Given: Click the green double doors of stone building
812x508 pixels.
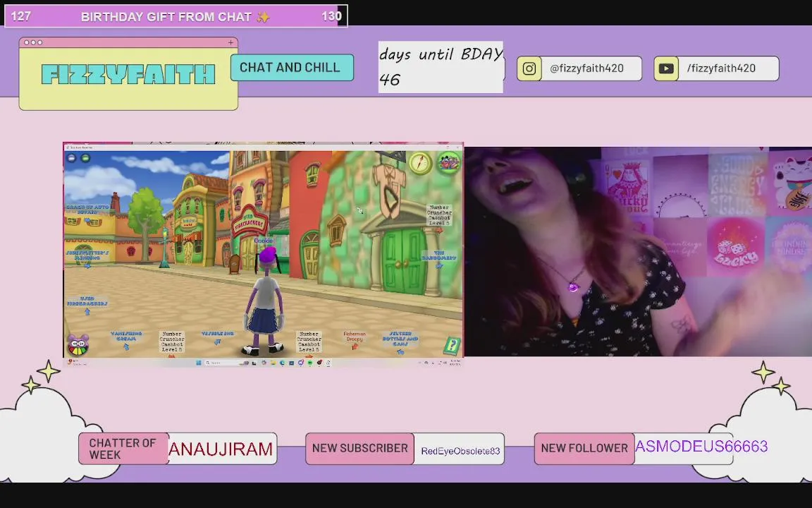Looking at the screenshot, I should pyautogui.click(x=403, y=261).
